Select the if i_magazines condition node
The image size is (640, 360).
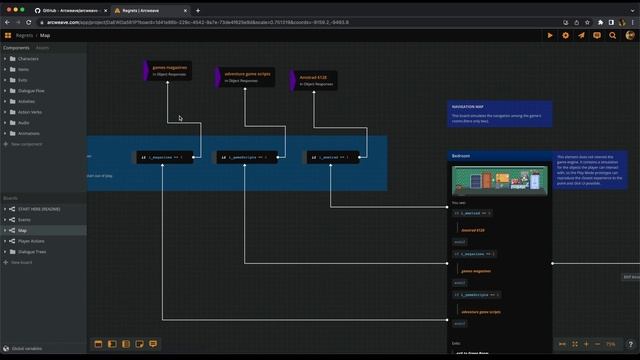(164, 157)
